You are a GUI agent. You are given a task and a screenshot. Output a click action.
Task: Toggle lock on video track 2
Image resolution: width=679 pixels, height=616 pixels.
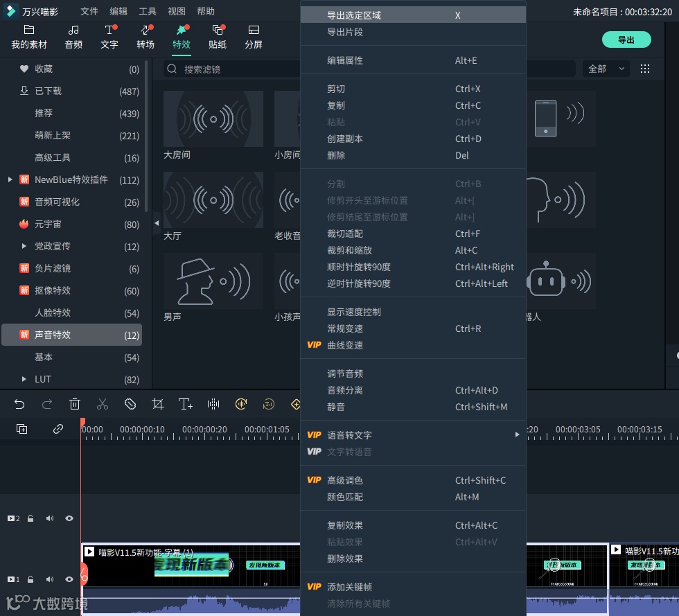point(30,518)
